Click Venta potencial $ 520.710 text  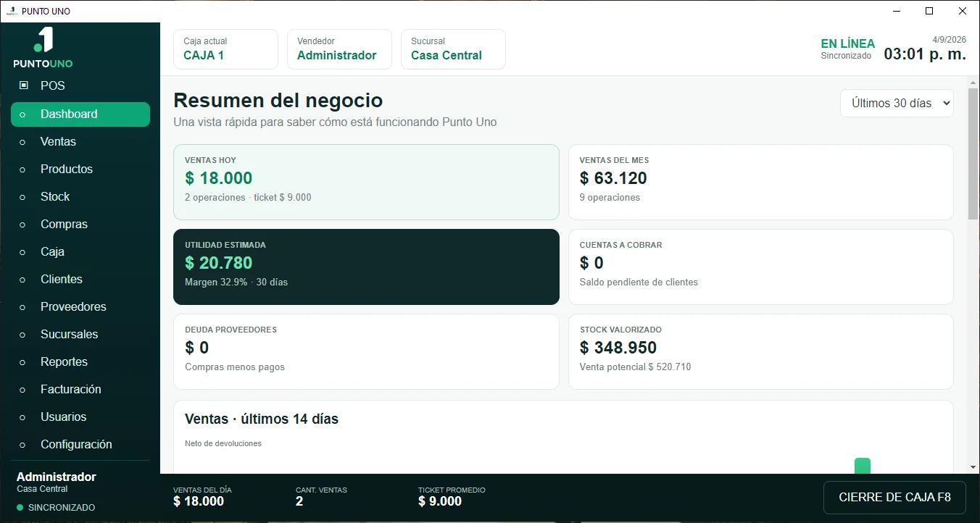[636, 367]
